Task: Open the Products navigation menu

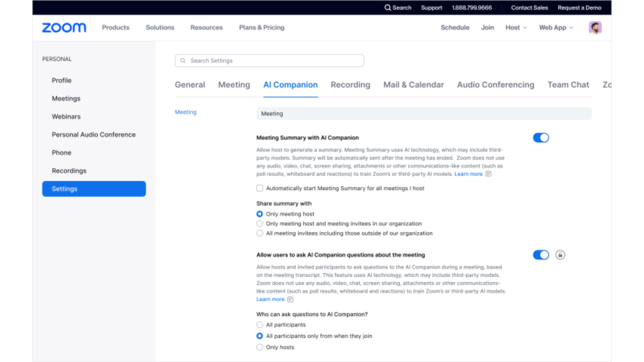Action: click(x=116, y=27)
